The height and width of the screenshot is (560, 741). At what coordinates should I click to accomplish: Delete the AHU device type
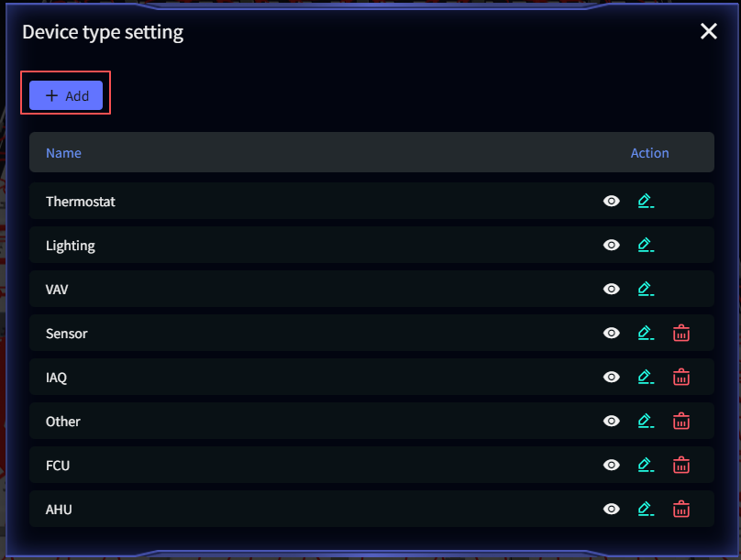(x=681, y=509)
